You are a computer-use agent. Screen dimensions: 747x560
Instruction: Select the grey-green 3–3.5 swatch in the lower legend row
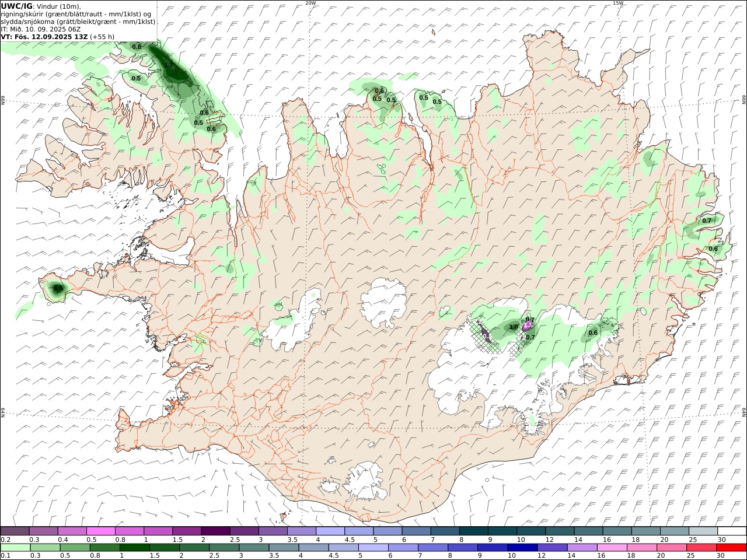click(x=254, y=547)
